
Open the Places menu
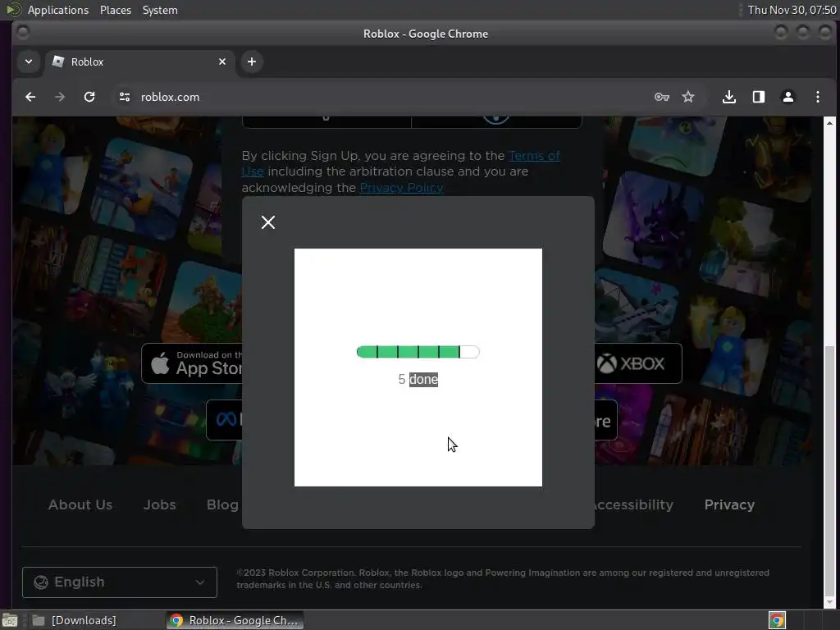tap(116, 10)
